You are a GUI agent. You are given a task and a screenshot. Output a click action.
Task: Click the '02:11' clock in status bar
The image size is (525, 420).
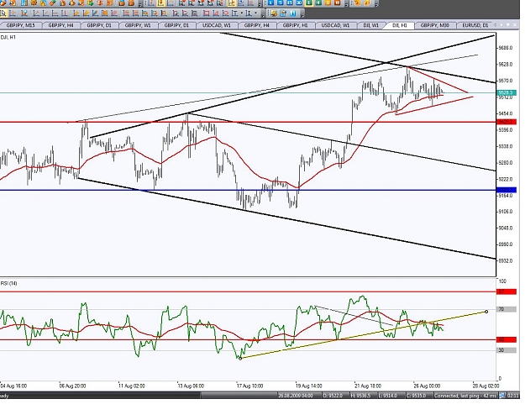pyautogui.click(x=512, y=396)
